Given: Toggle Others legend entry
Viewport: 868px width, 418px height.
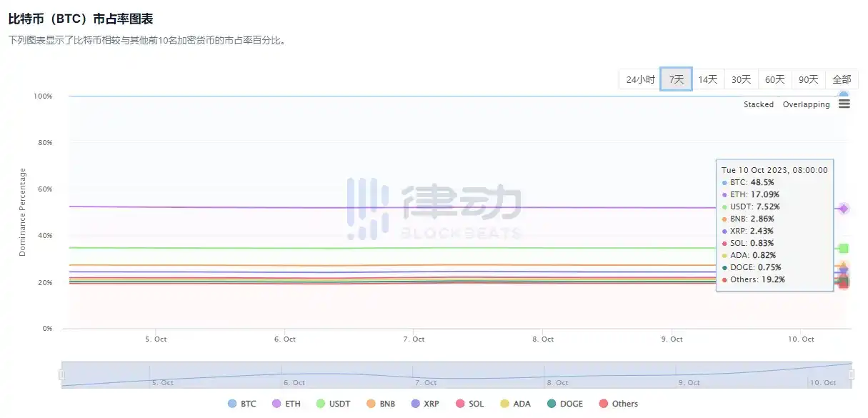Looking at the screenshot, I should click(x=618, y=404).
